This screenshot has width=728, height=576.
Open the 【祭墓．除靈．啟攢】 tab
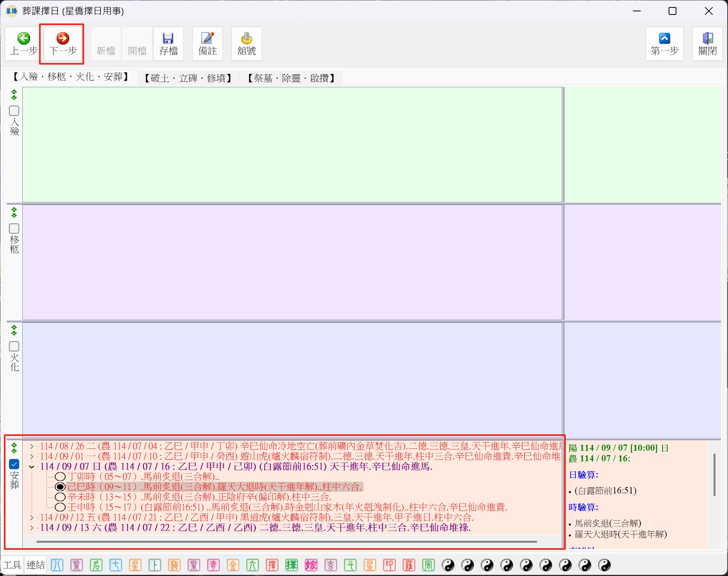pos(291,78)
